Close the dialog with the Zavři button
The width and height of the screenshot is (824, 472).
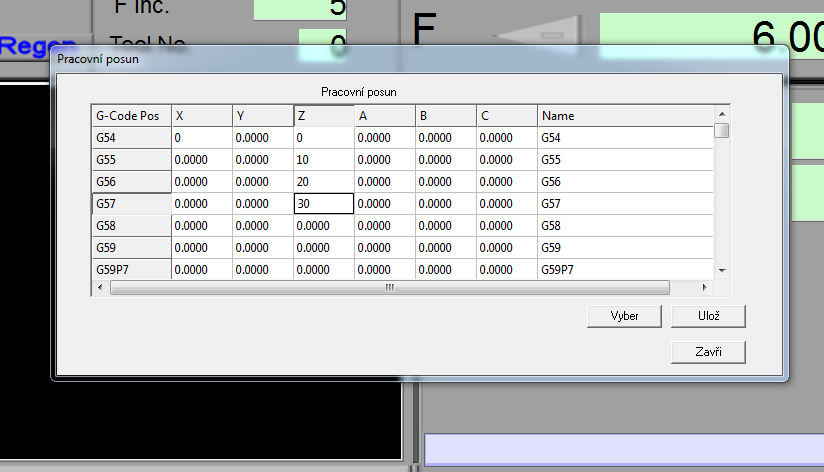tap(709, 352)
